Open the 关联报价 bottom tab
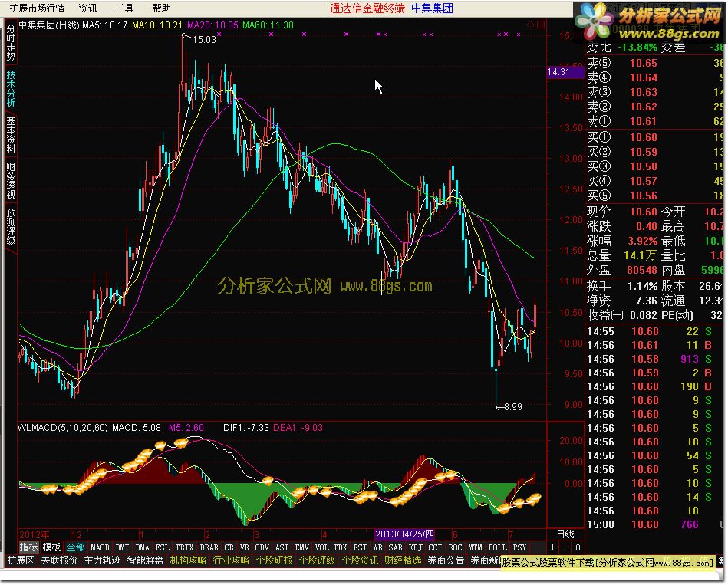Image resolution: width=728 pixels, height=585 pixels. [x=59, y=560]
